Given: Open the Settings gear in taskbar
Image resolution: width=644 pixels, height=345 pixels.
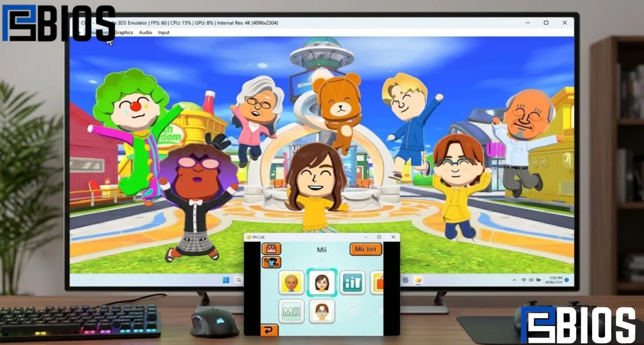Looking at the screenshot, I should point(406,280).
